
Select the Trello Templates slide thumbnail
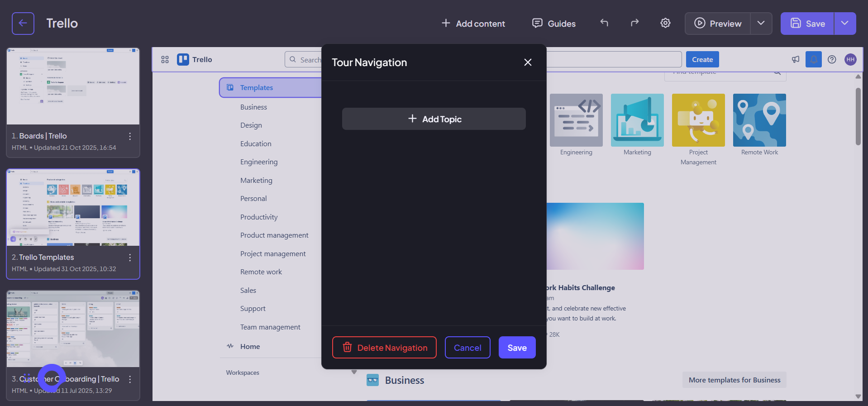(x=73, y=207)
